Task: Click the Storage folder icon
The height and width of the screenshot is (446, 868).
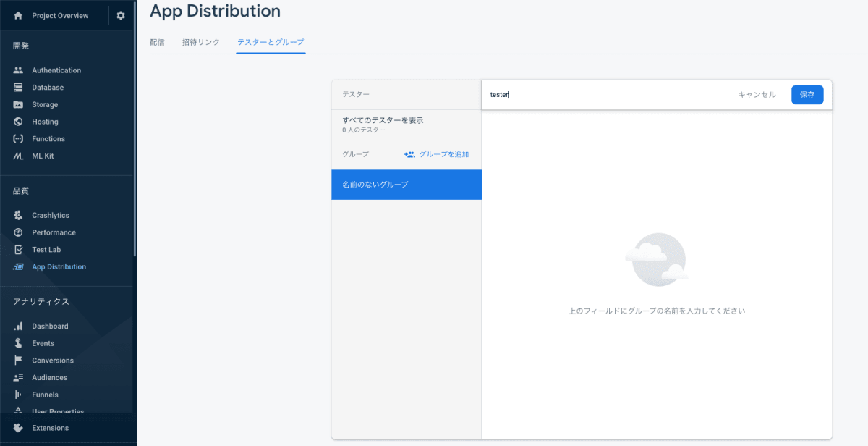Action: pos(19,105)
